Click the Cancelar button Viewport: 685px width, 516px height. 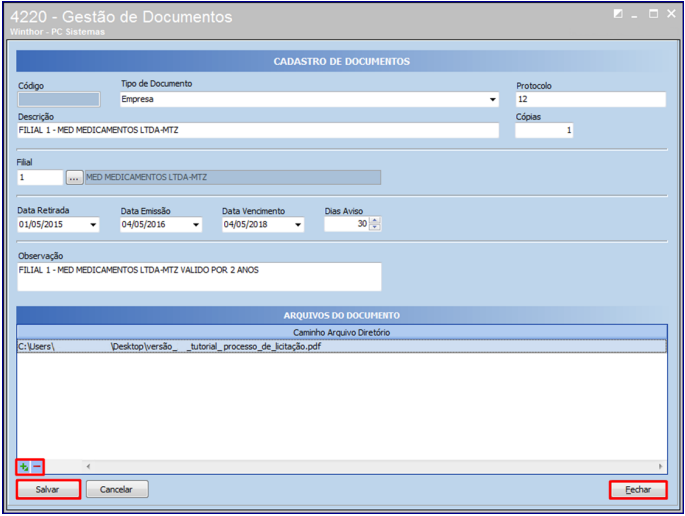point(117,489)
